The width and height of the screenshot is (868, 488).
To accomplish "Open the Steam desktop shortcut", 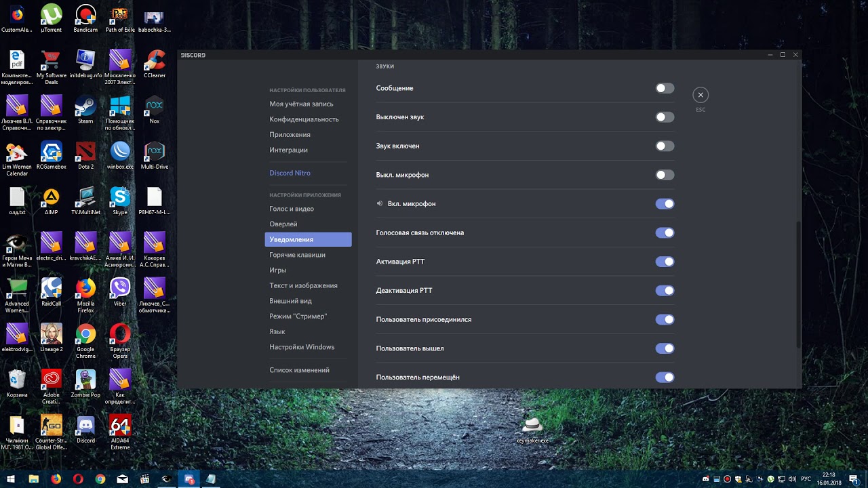I will (85, 110).
